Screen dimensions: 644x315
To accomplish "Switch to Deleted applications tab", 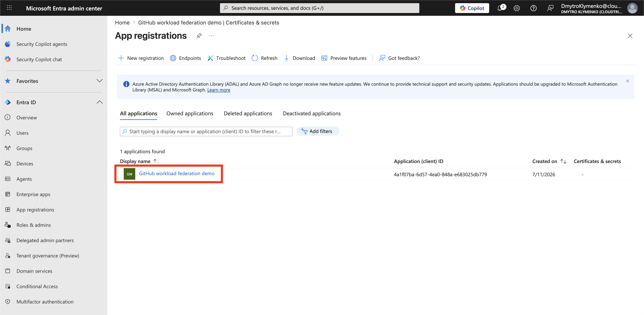I will [x=248, y=113].
